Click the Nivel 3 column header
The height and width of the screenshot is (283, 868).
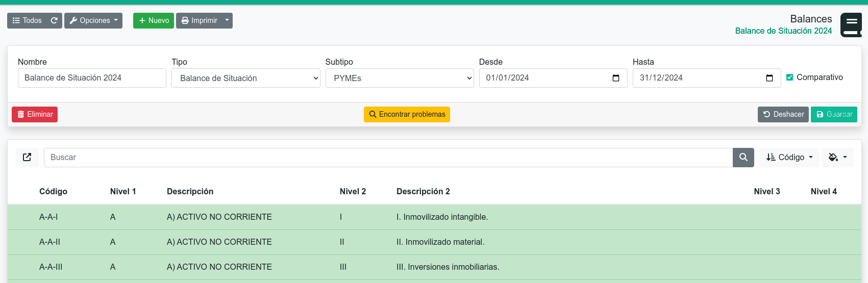[767, 191]
